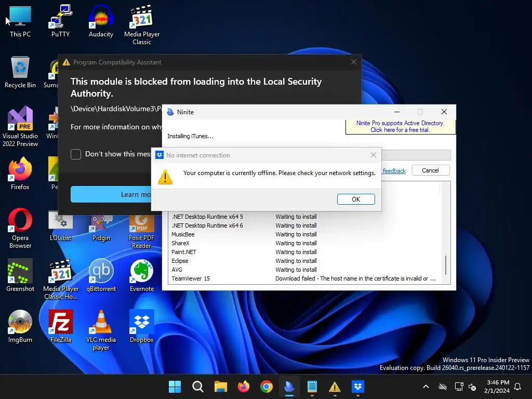Cancel the Ninite installation

point(431,170)
